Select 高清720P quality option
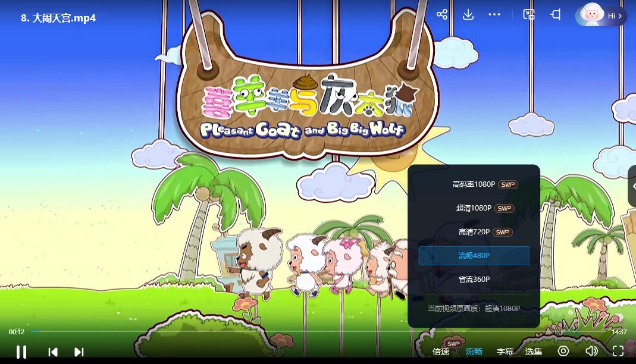The image size is (636, 364). coord(474,232)
